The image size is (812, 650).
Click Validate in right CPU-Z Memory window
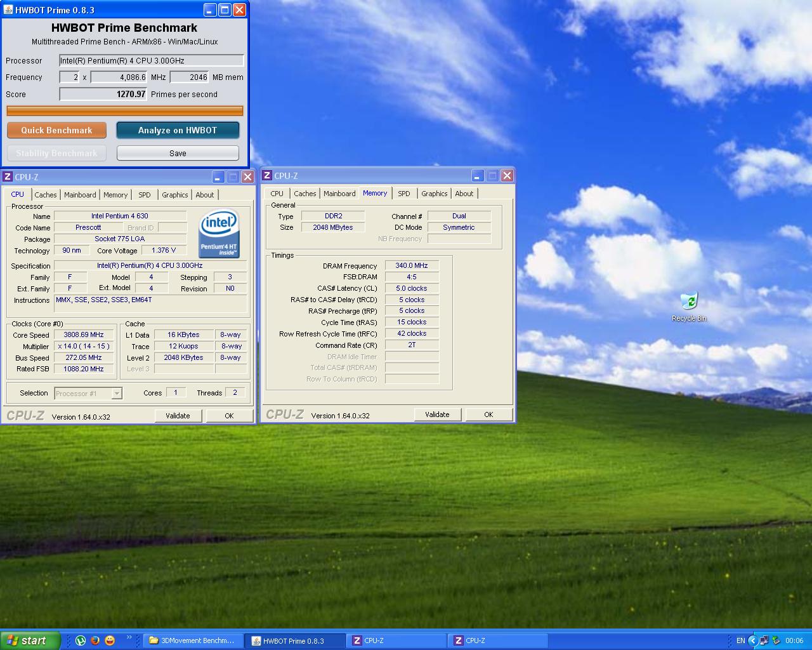(437, 415)
